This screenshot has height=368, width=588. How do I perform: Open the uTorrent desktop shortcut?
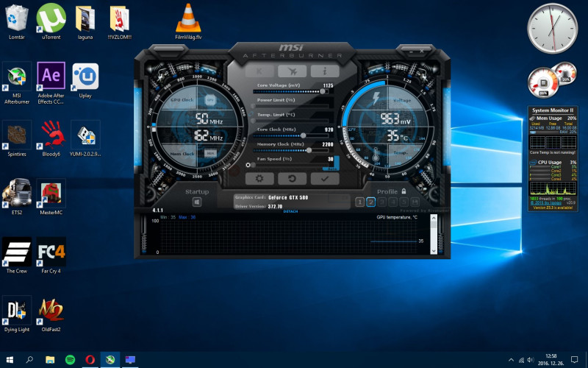[x=51, y=22]
